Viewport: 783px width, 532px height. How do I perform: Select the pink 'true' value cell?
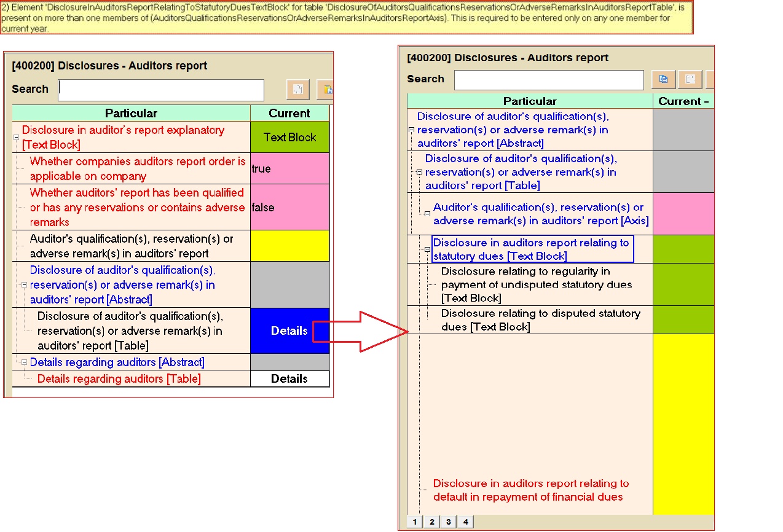289,169
